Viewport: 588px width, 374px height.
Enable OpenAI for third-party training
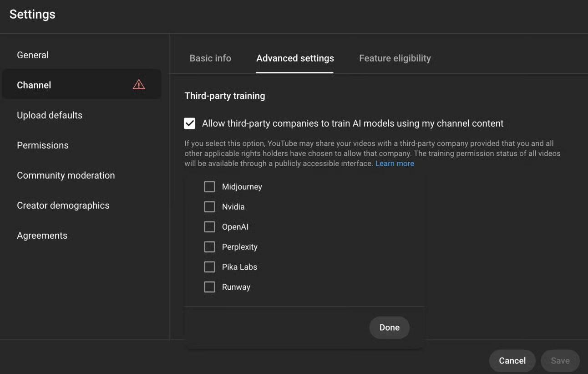coord(209,226)
